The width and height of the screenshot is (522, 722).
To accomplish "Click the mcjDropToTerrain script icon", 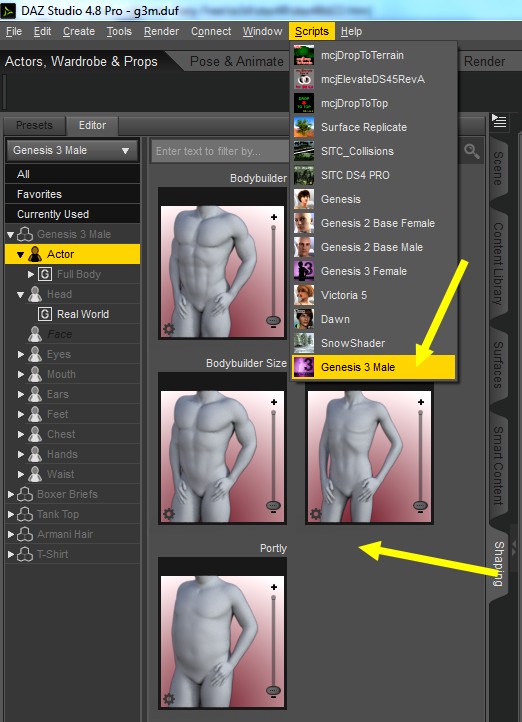I will click(304, 55).
